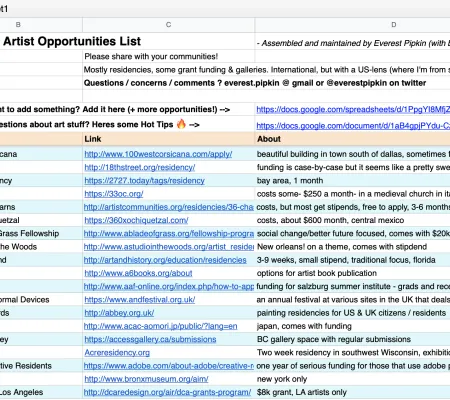Open the artandhistory.org residencies link
Screen dimensions: 450x400
165,260
